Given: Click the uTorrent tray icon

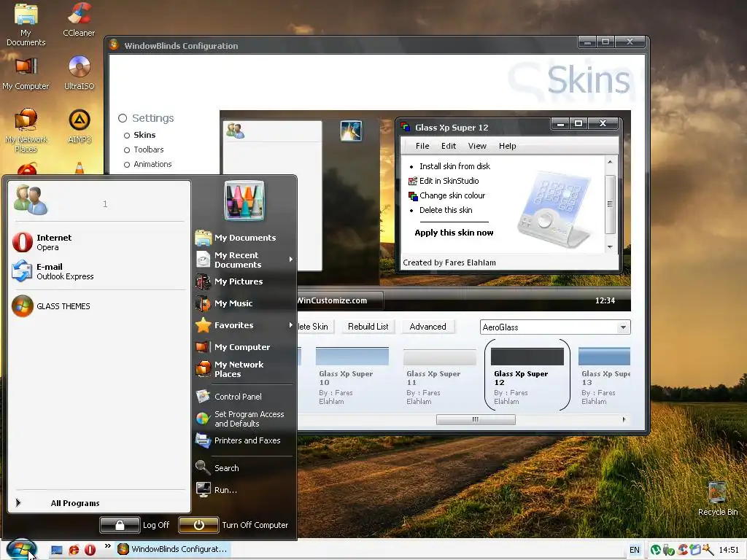Looking at the screenshot, I should click(656, 550).
